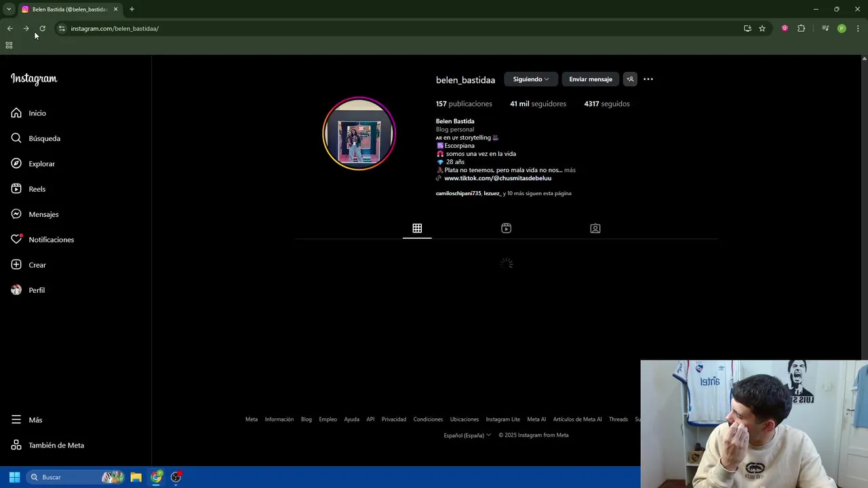The height and width of the screenshot is (488, 868).
Task: Open the 4317 seguidos list
Action: 607,104
